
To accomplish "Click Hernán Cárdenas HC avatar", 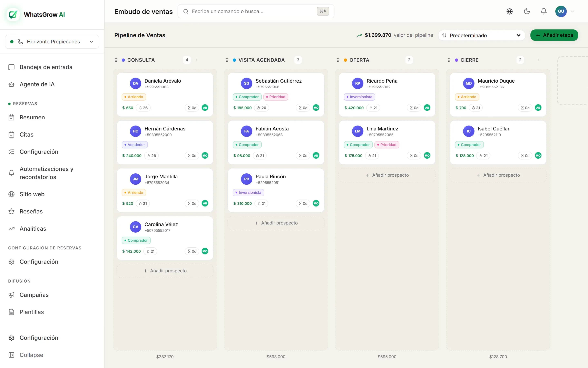I will (x=136, y=131).
